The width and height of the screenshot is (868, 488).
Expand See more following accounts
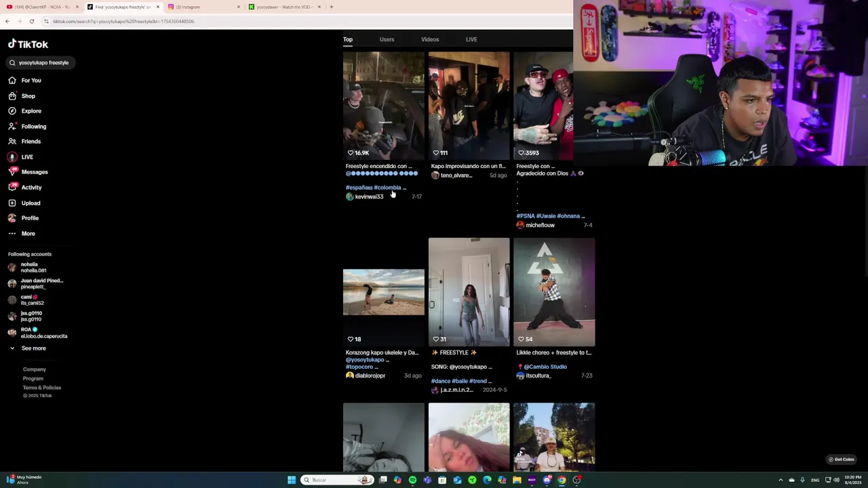click(28, 348)
